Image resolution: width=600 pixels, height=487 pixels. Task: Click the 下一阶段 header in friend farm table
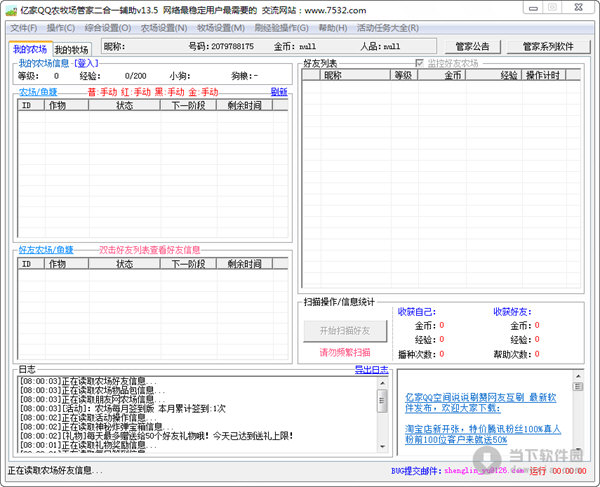click(x=188, y=264)
